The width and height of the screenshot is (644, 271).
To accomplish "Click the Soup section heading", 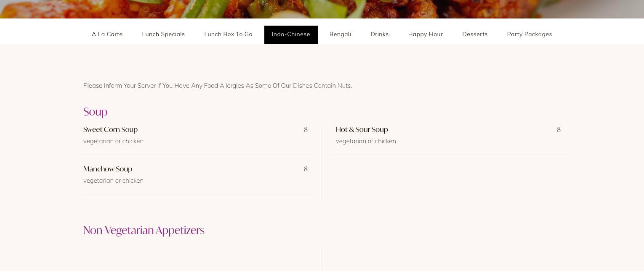I will [x=96, y=112].
